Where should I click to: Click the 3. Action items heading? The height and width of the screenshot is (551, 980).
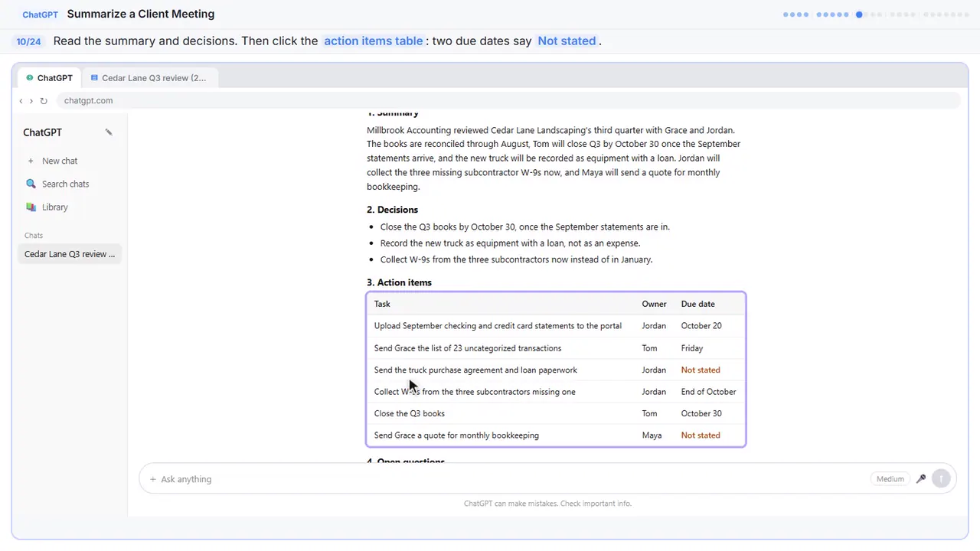tap(399, 282)
